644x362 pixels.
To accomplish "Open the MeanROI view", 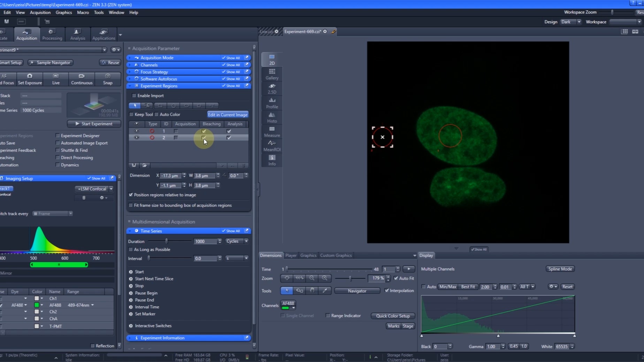I will click(x=272, y=145).
